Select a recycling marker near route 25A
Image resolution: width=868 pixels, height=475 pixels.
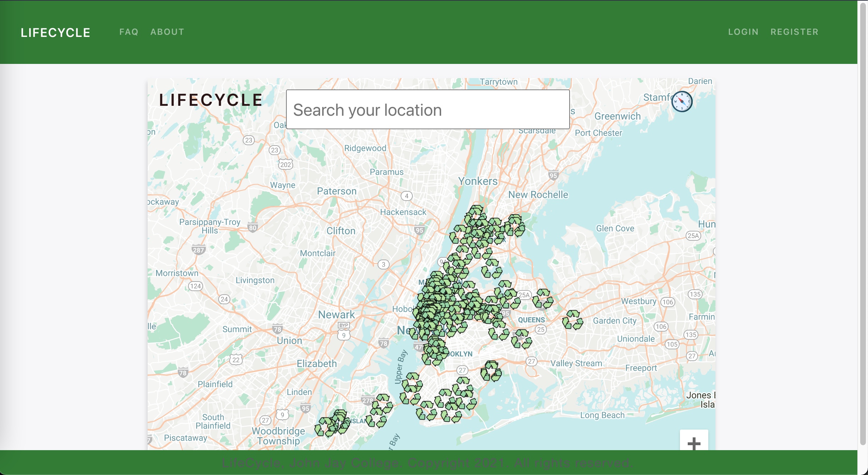coord(543,293)
